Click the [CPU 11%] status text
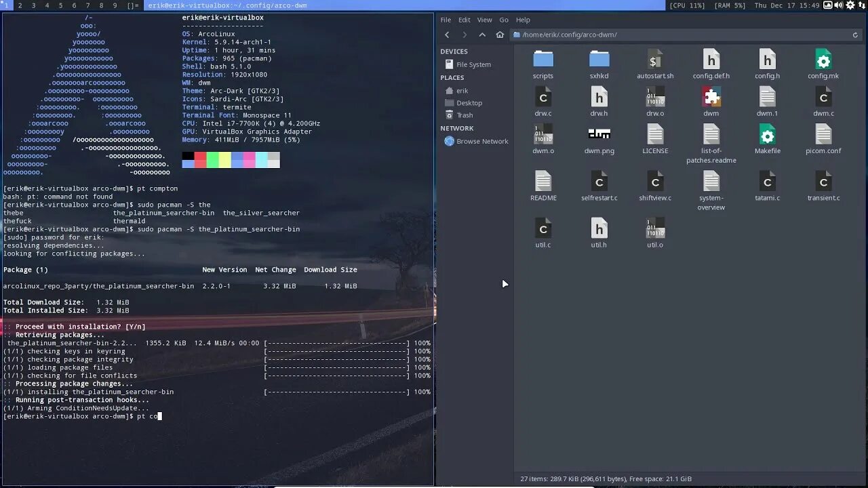868x488 pixels. (x=688, y=5)
